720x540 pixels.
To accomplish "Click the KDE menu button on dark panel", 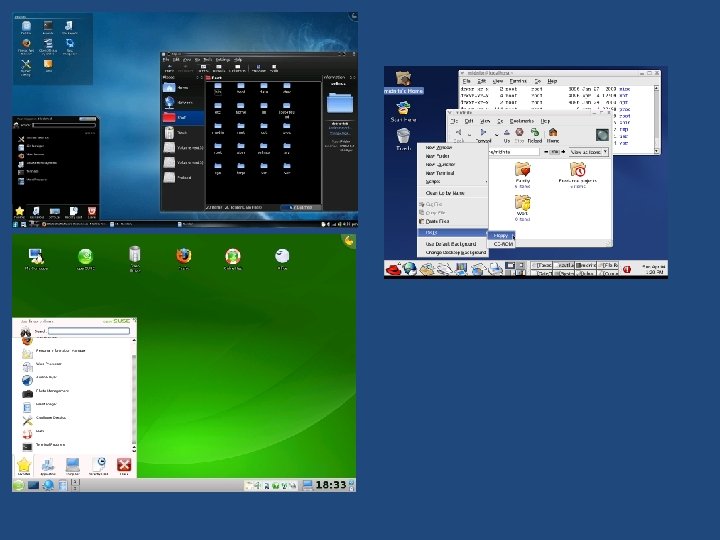I will [15, 224].
